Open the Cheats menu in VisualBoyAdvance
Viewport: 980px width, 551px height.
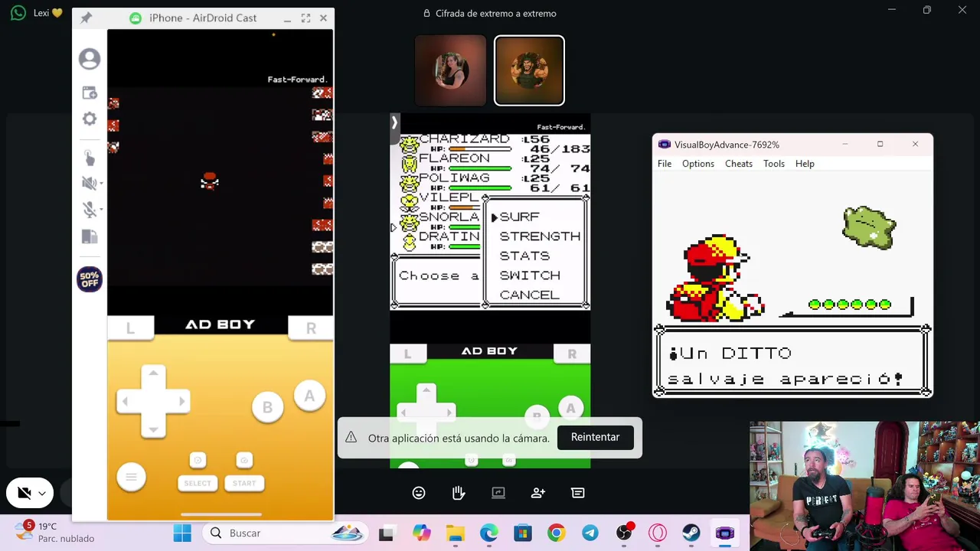(739, 164)
